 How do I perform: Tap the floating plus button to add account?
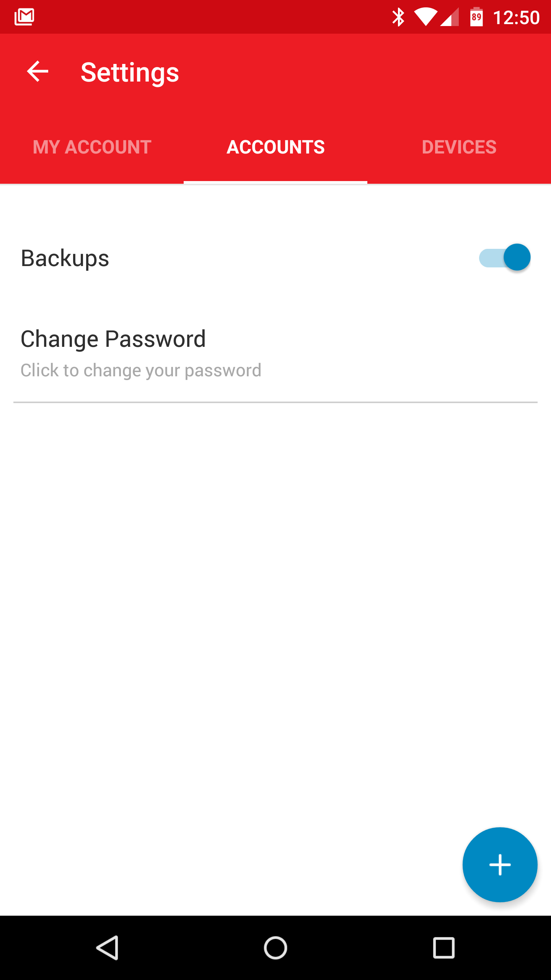(500, 865)
